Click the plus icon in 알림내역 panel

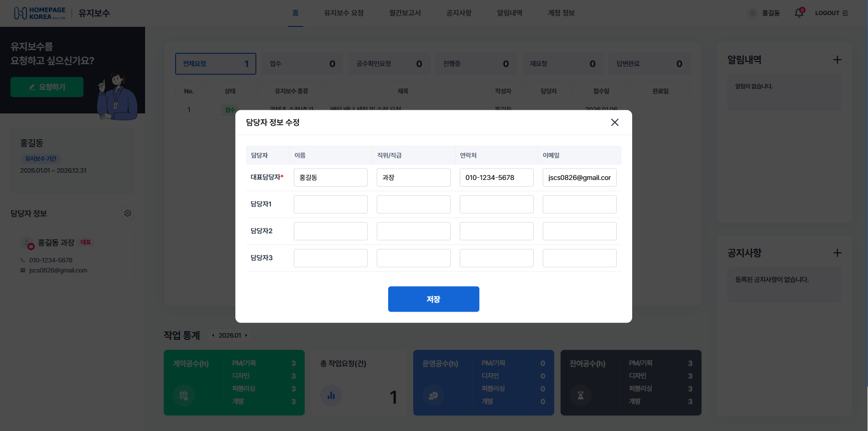[837, 60]
